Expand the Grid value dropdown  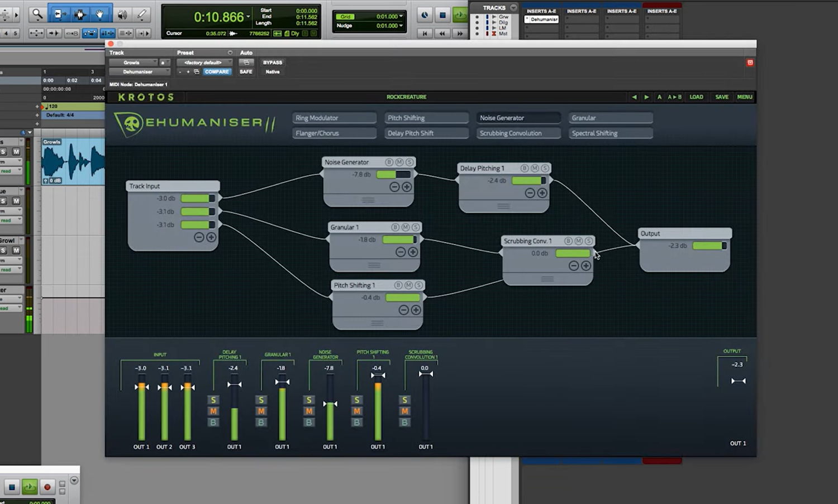coord(401,17)
